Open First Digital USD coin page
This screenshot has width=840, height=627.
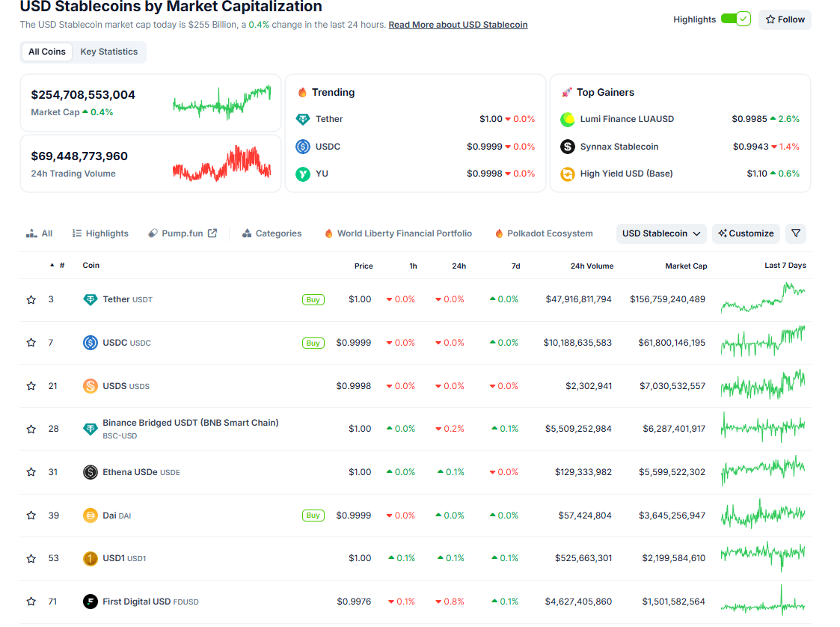click(150, 602)
